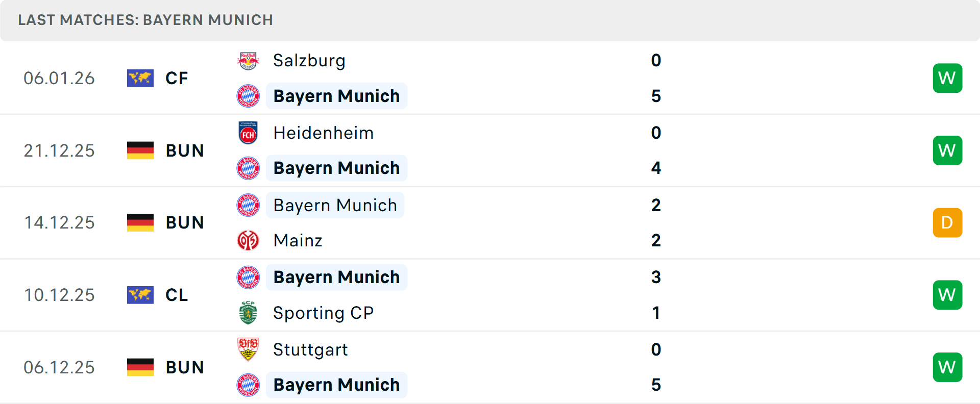Click the VfB Stuttgart club crest

click(x=248, y=349)
